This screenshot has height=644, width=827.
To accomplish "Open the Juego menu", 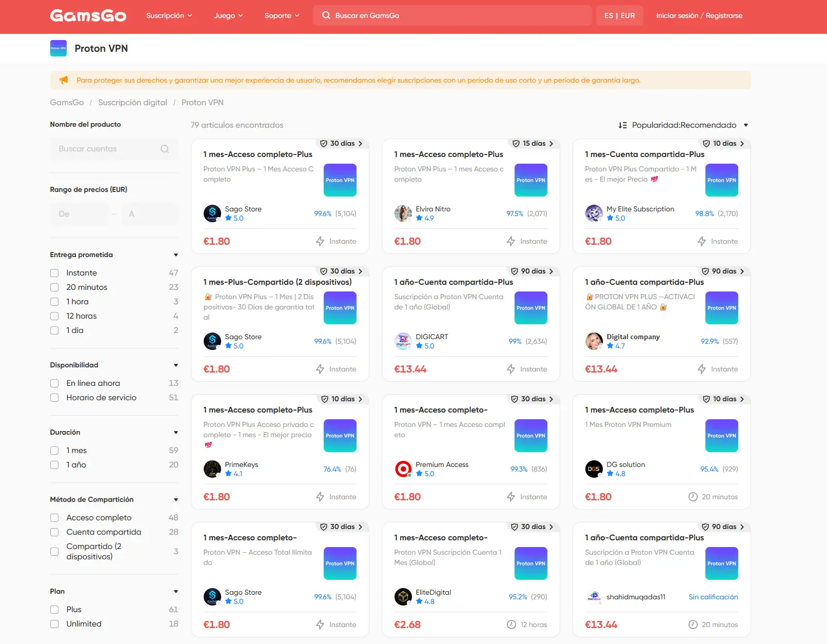I will click(228, 15).
